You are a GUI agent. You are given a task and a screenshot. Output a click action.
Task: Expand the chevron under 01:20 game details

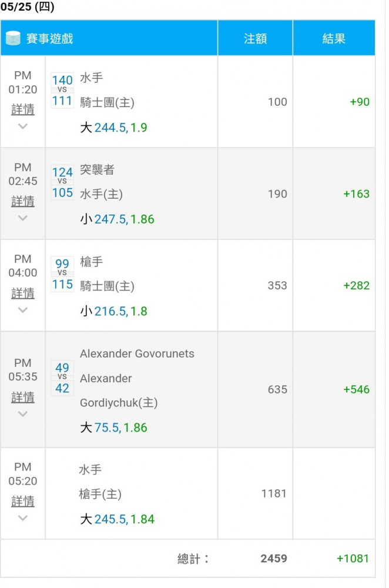click(x=23, y=126)
